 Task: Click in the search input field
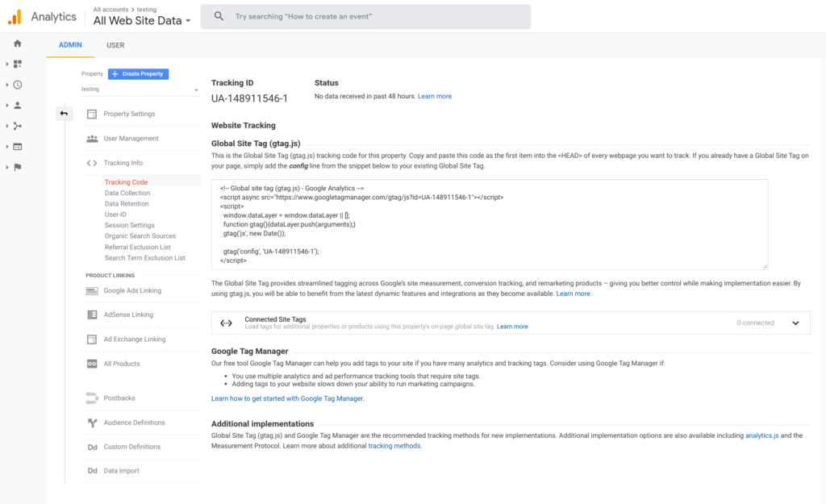[365, 16]
